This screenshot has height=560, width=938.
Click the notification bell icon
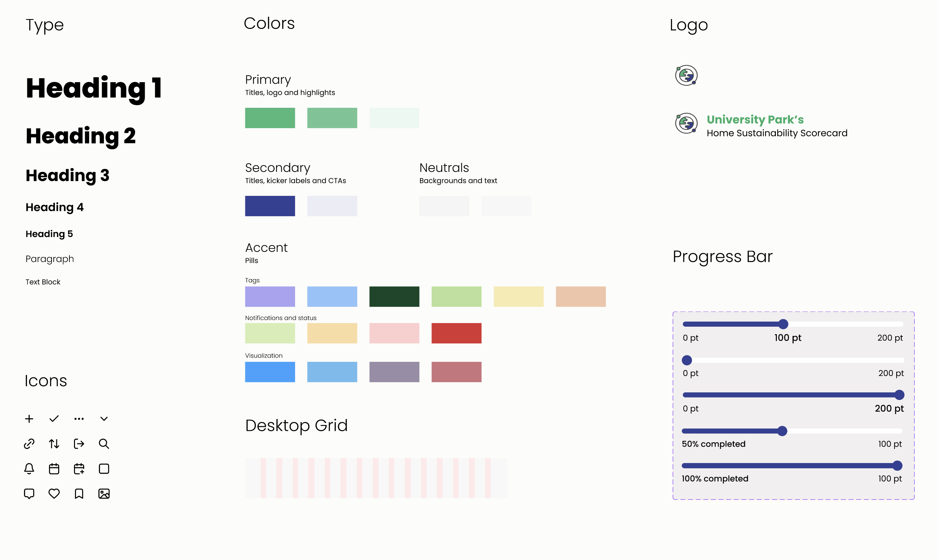coord(29,469)
